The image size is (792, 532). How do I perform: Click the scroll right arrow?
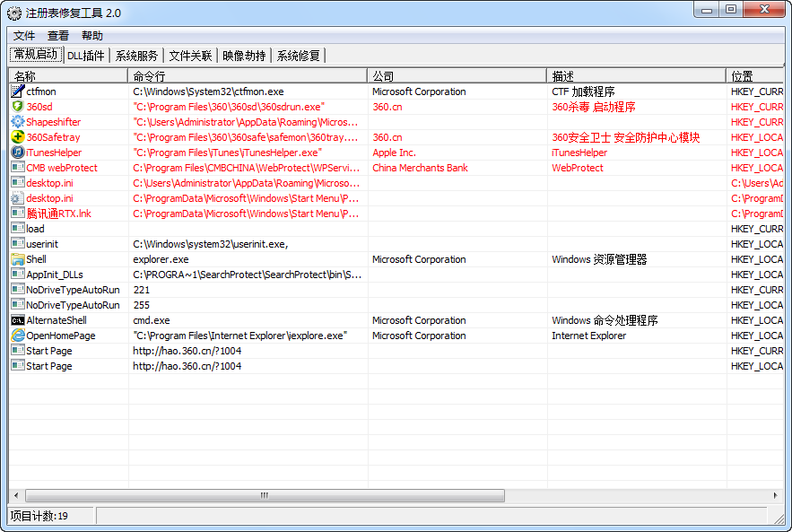point(776,495)
